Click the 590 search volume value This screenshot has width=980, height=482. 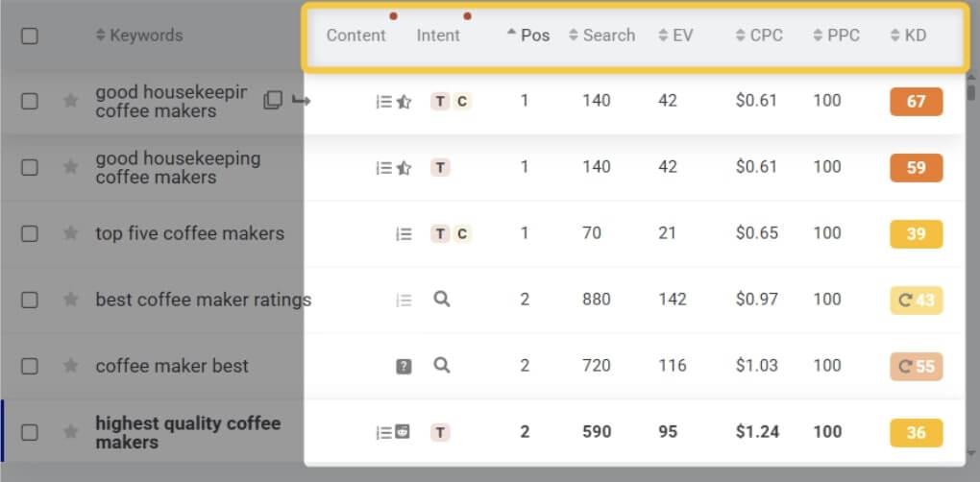pyautogui.click(x=597, y=432)
